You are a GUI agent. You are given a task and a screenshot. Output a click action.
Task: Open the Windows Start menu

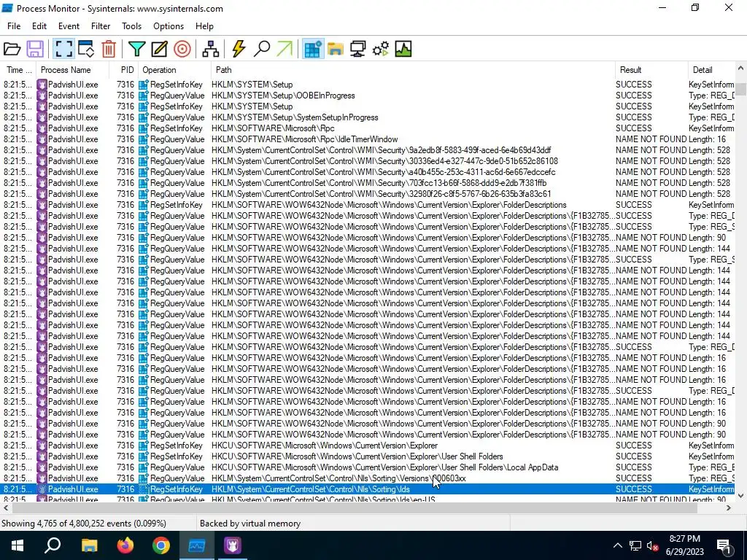[x=18, y=545]
